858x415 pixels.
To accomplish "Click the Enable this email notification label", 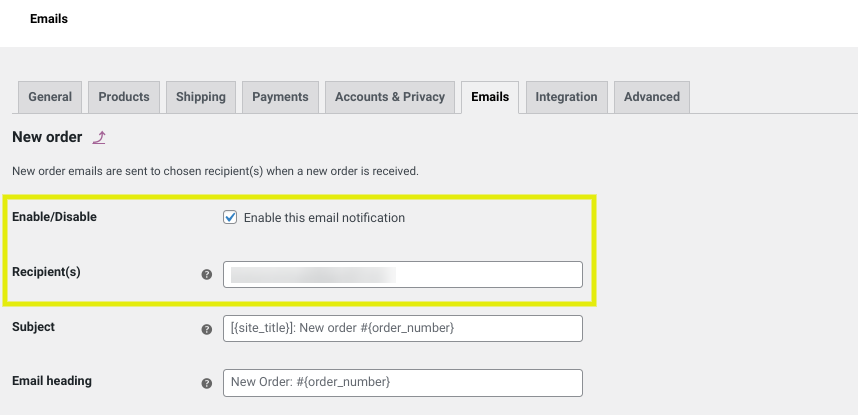I will click(324, 218).
